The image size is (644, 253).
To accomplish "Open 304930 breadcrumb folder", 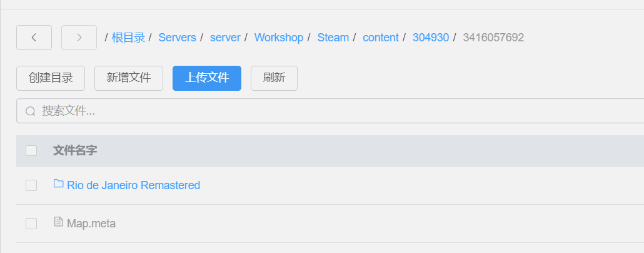I will pos(430,38).
